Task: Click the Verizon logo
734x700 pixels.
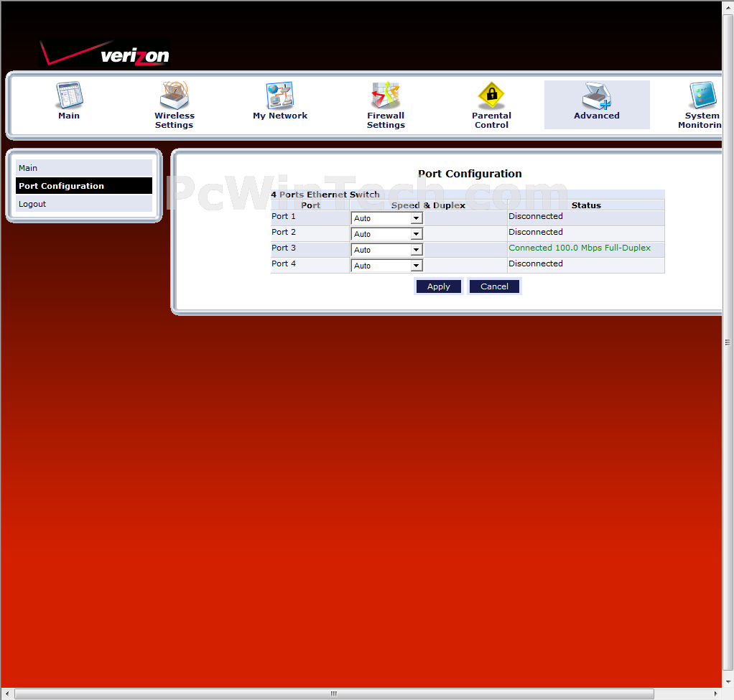Action: pyautogui.click(x=105, y=53)
